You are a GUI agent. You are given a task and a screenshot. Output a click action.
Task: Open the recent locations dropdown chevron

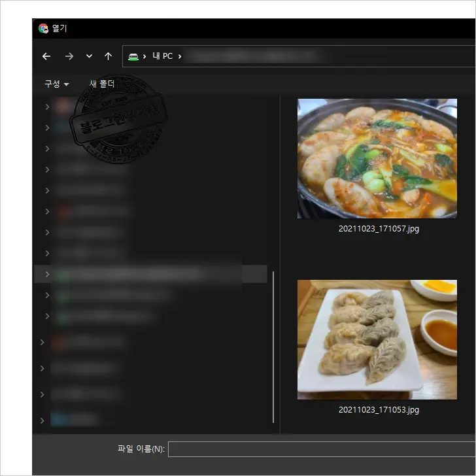(x=89, y=56)
